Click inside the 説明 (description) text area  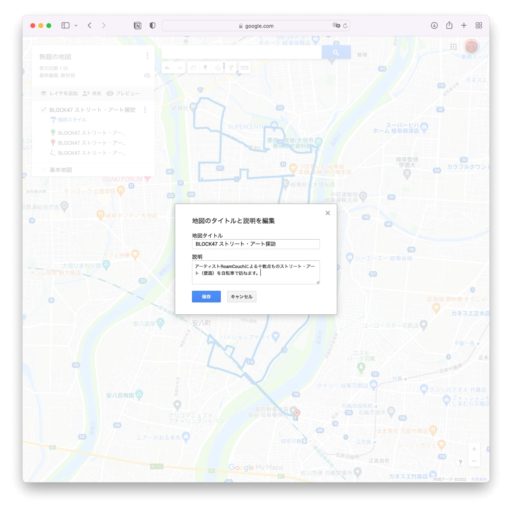(256, 272)
